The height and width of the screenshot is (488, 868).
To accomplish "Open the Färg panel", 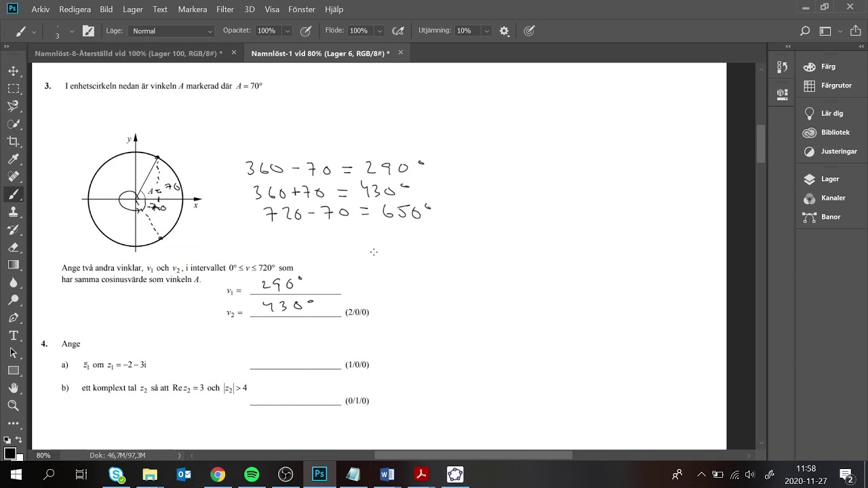I will pos(828,67).
